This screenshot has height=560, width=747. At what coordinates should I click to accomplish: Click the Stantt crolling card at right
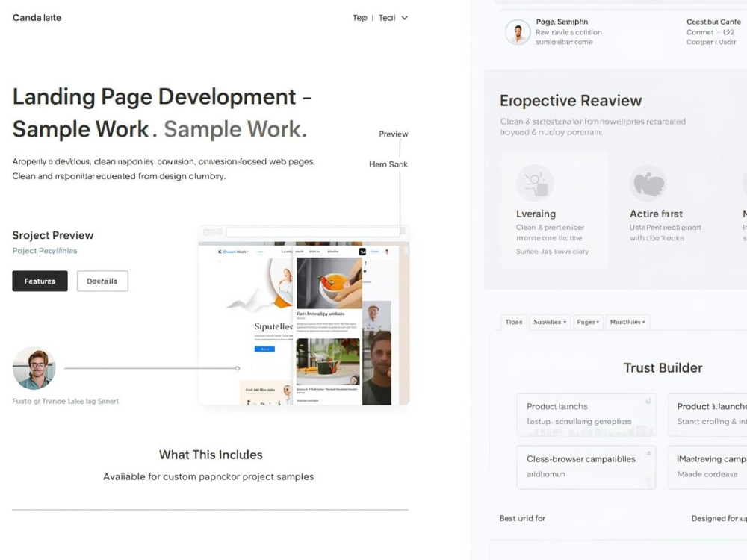pyautogui.click(x=707, y=414)
